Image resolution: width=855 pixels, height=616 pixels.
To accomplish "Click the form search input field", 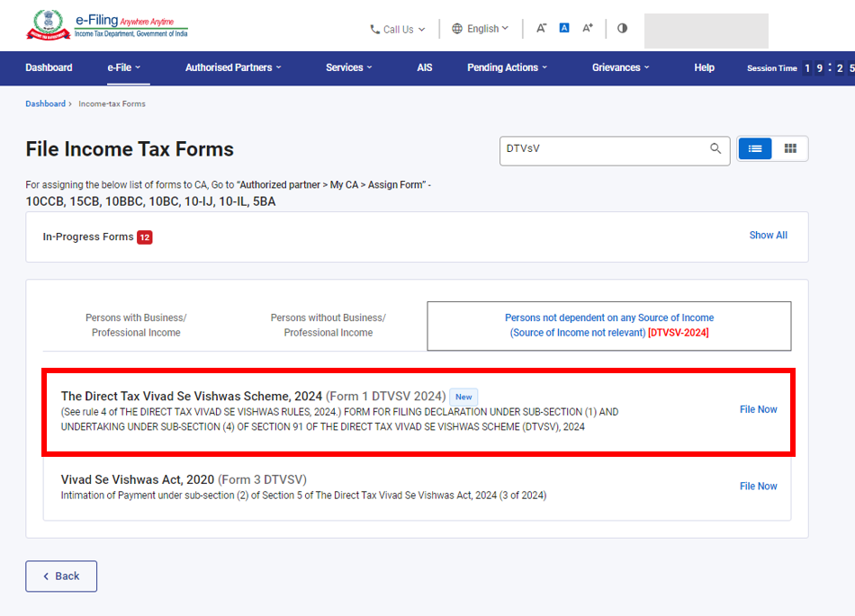I will (x=603, y=149).
